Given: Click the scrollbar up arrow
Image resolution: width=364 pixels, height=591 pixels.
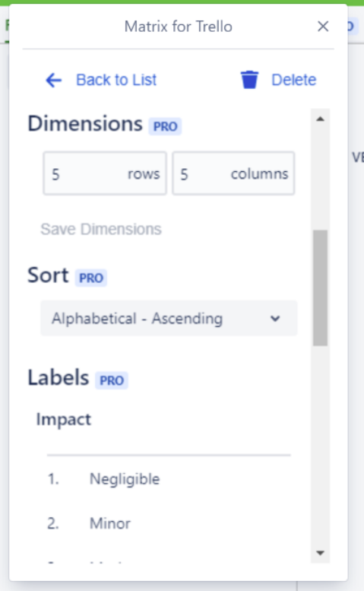Looking at the screenshot, I should [x=321, y=119].
